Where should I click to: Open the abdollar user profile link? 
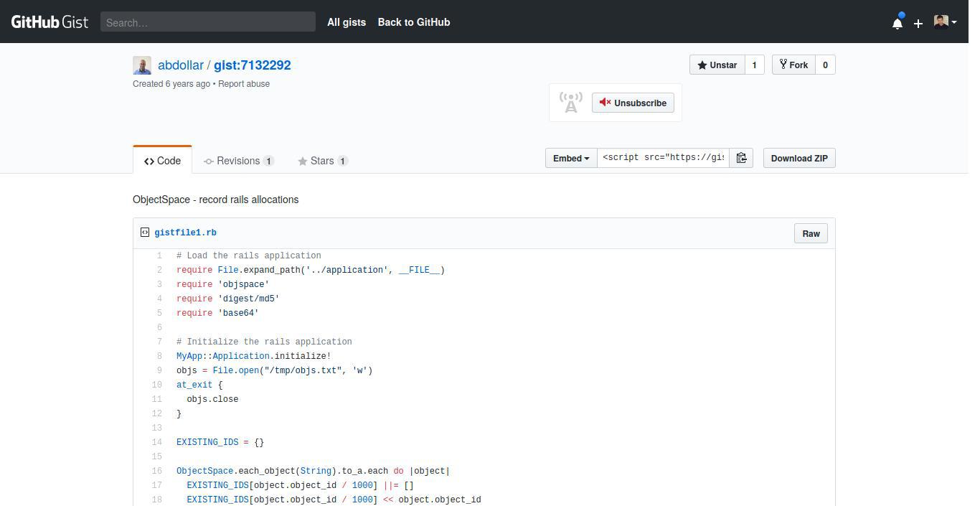(x=181, y=65)
